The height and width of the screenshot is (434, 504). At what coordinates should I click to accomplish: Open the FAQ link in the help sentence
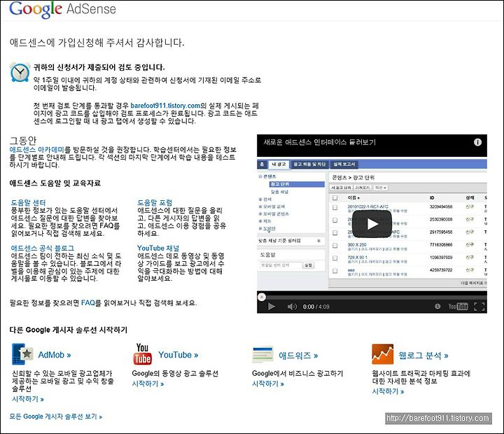pos(88,303)
